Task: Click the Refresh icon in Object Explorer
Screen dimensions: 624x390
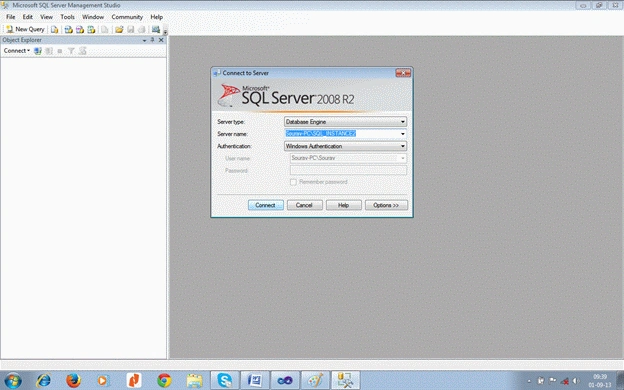Action: pos(82,51)
